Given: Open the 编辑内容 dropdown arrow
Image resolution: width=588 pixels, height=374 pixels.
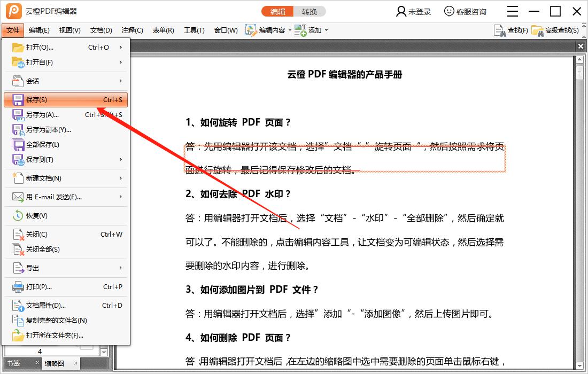Looking at the screenshot, I should click(x=290, y=30).
